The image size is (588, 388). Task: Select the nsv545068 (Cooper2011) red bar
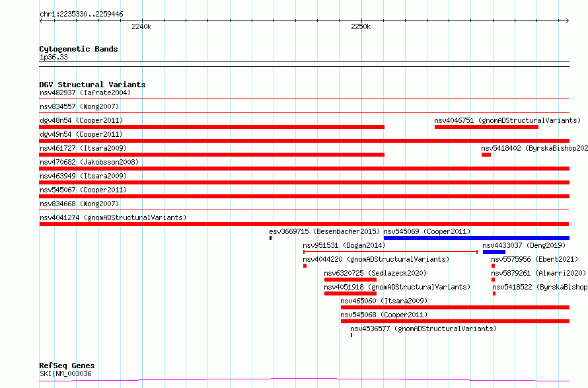(x=455, y=321)
